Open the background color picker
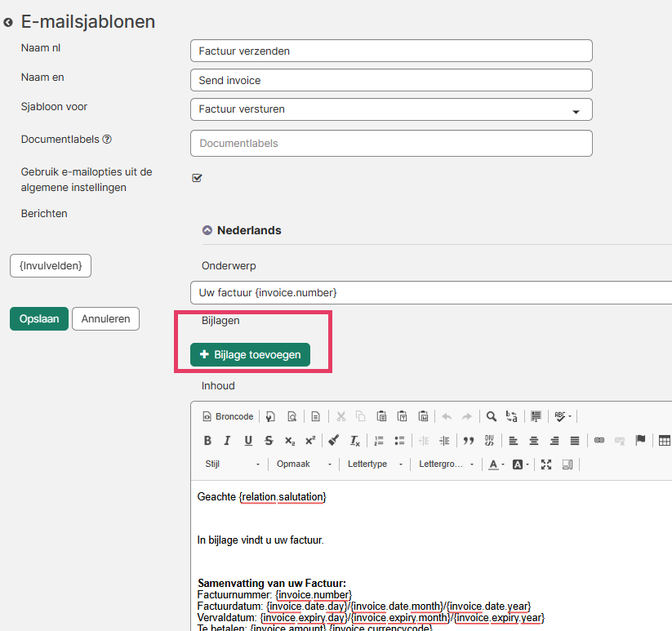The height and width of the screenshot is (631, 672). click(521, 464)
